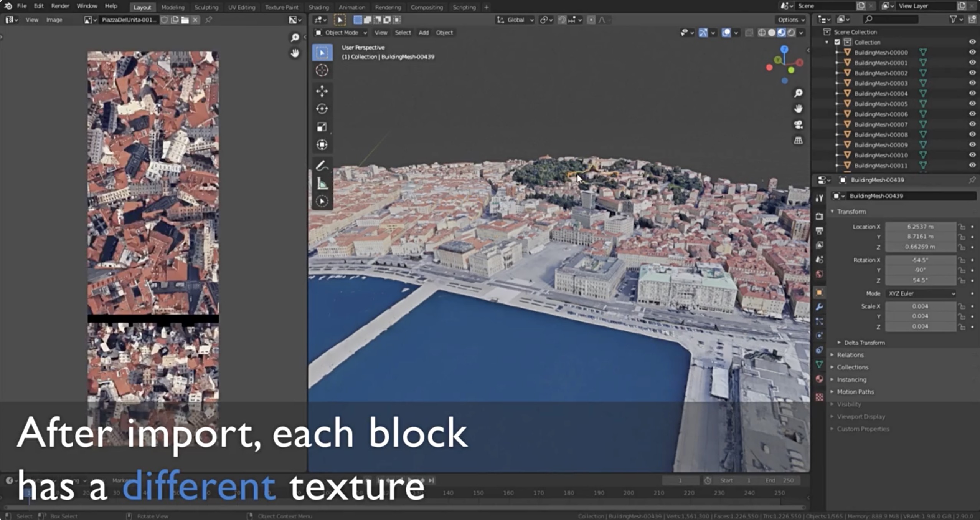
Task: Switch to the UV Editing workspace tab
Action: pos(242,7)
